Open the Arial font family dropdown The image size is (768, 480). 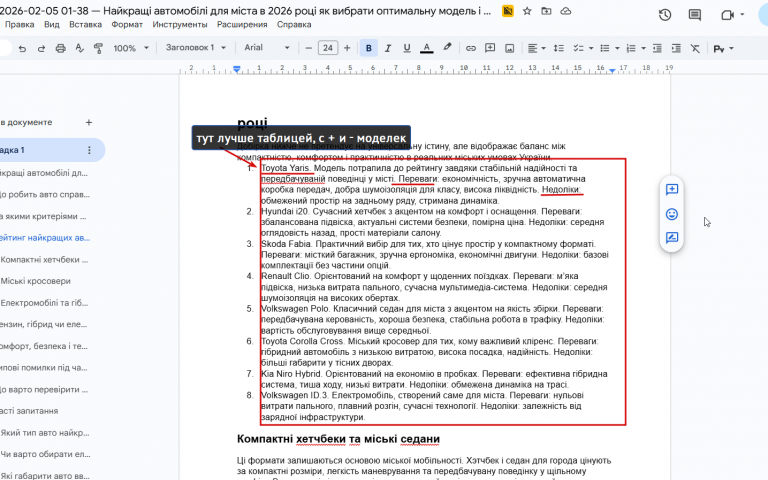tap(267, 48)
